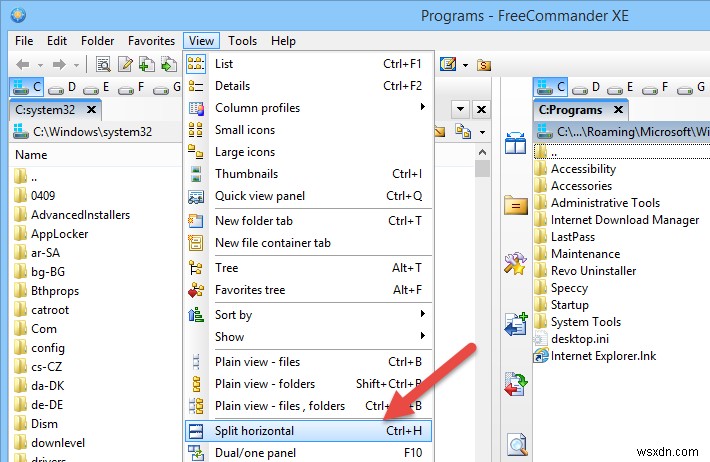Click the left panel address path
Viewport: 710px width, 462px height.
pyautogui.click(x=92, y=132)
